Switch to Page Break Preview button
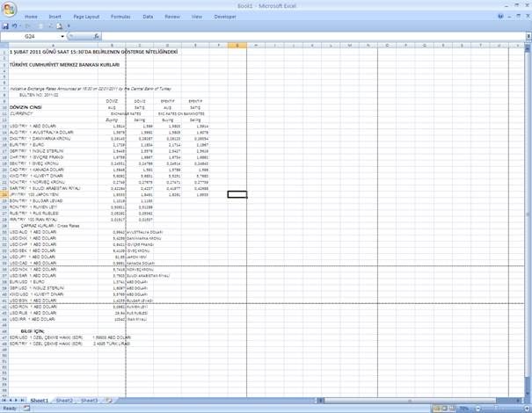 452,409
